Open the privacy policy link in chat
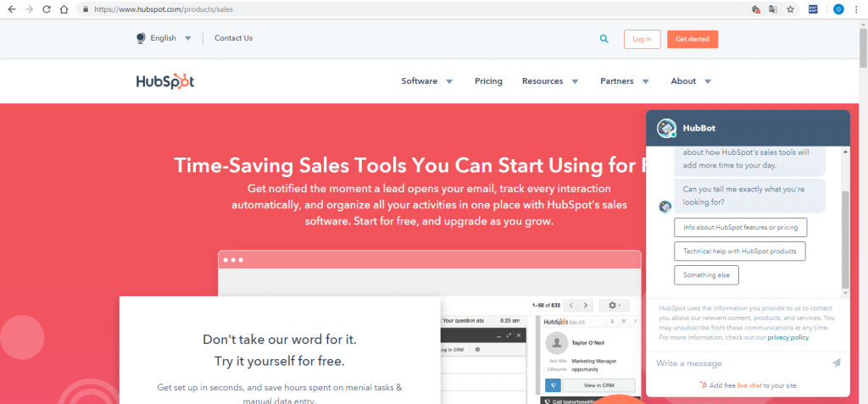Screen dimensions: 868x404 (x=788, y=338)
